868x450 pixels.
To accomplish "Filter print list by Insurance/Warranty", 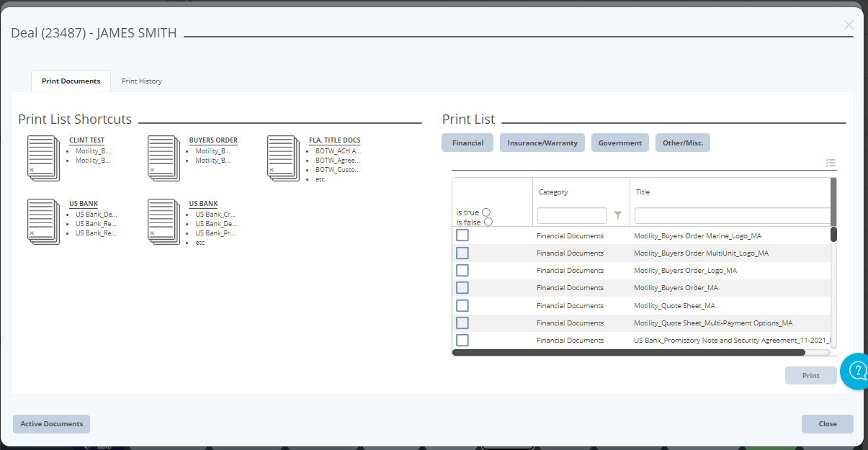I will tap(542, 143).
